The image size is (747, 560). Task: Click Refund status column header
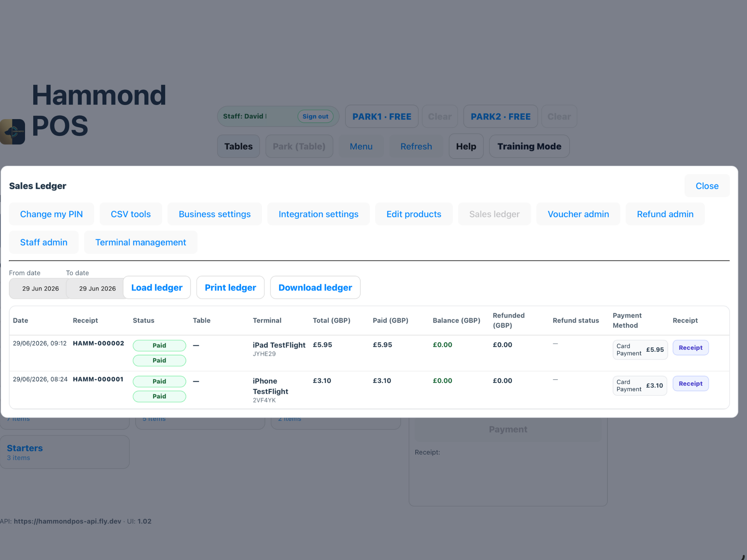[576, 320]
